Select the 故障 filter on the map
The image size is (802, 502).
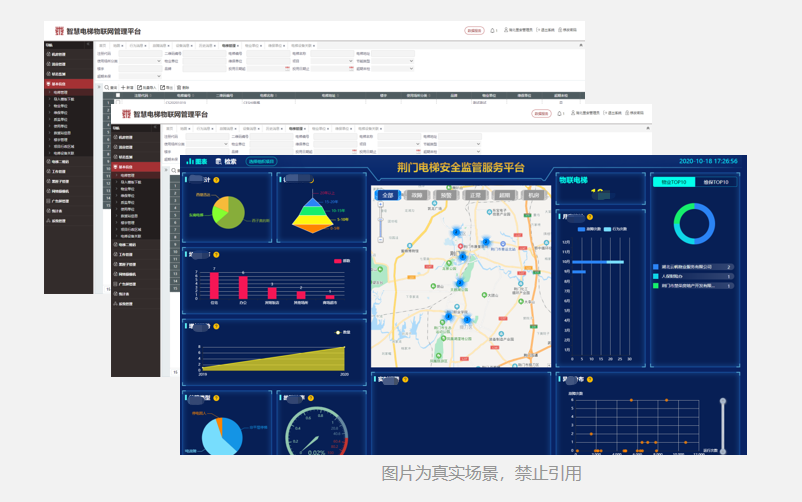[x=416, y=195]
